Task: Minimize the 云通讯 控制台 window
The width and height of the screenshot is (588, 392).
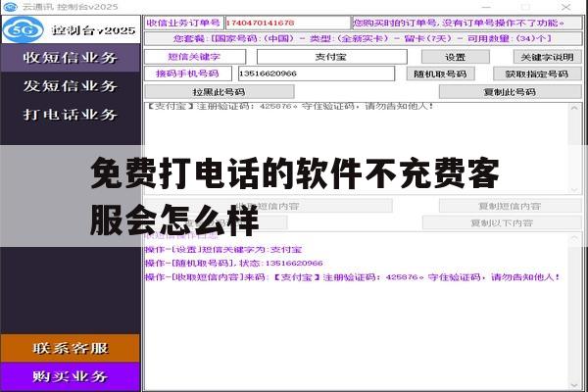Action: (486, 7)
